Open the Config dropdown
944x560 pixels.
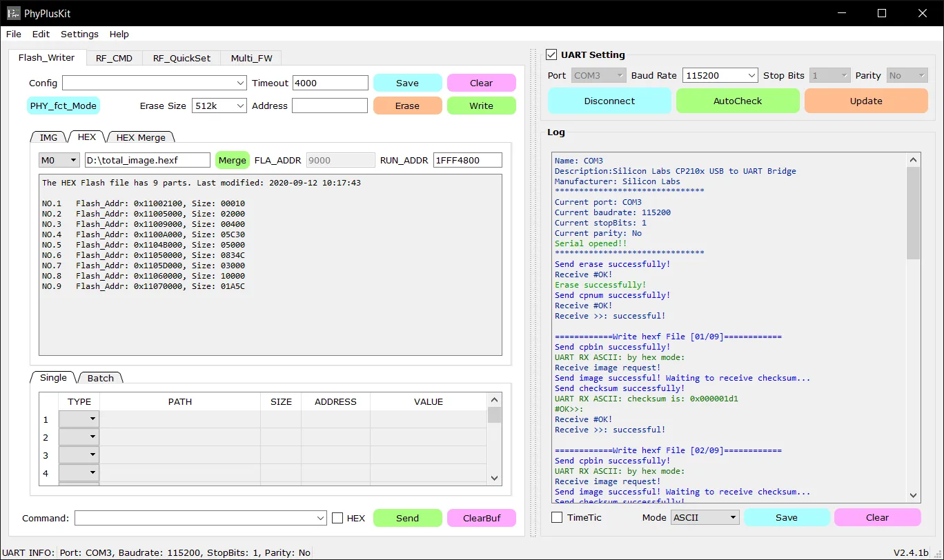pyautogui.click(x=154, y=83)
